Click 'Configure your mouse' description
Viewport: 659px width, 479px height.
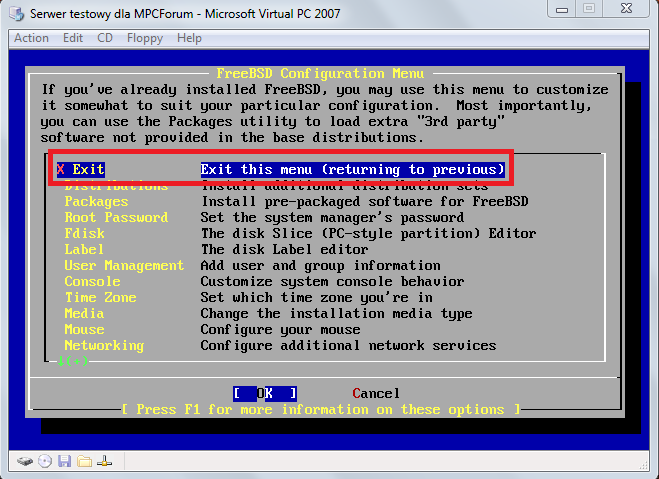click(280, 329)
